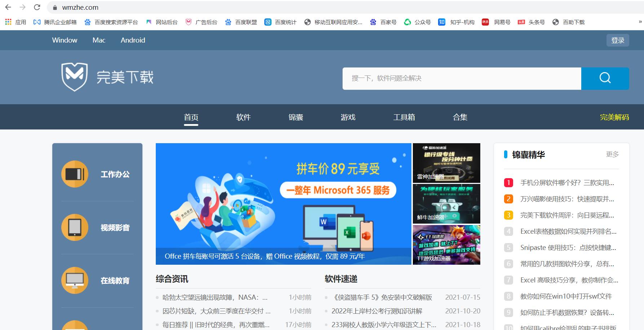644x330 pixels.
Task: Open the 广告后台 bookmark icon
Action: 188,22
